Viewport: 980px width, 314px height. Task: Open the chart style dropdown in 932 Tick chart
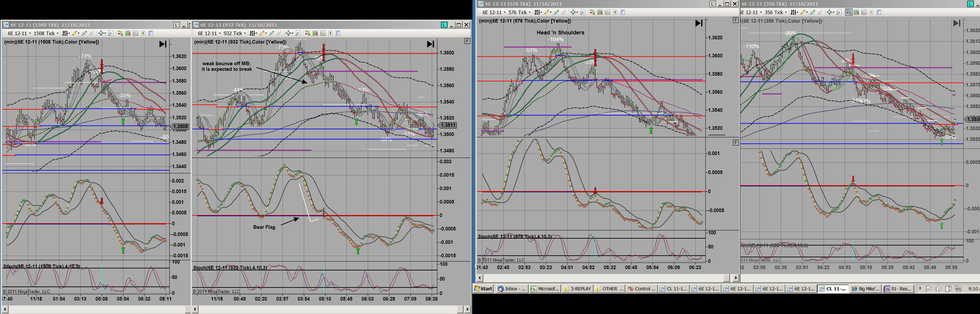[253, 33]
